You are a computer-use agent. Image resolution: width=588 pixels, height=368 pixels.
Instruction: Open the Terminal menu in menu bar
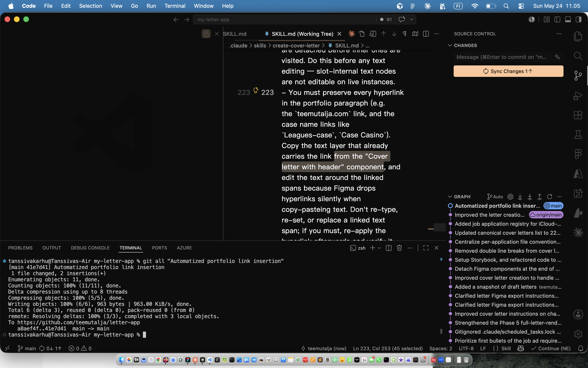[175, 6]
